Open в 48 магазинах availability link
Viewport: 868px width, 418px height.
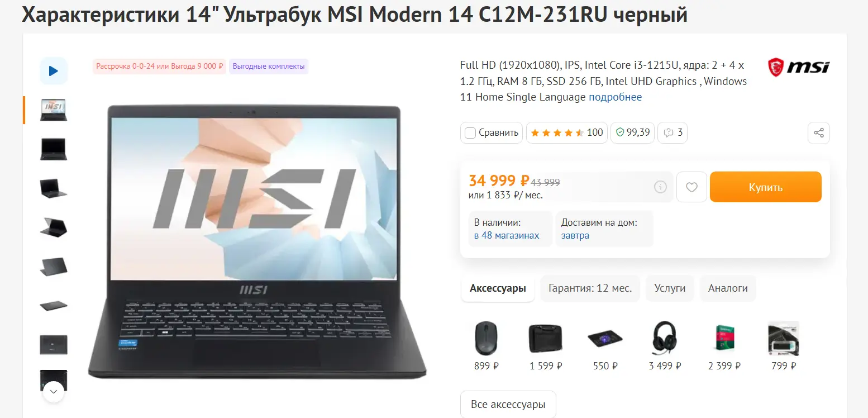pyautogui.click(x=507, y=235)
